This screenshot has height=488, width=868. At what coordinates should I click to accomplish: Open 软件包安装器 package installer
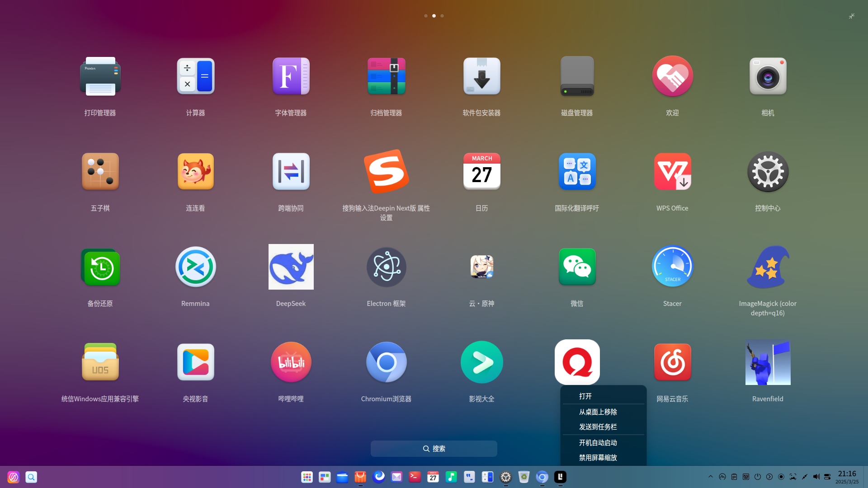[482, 76]
